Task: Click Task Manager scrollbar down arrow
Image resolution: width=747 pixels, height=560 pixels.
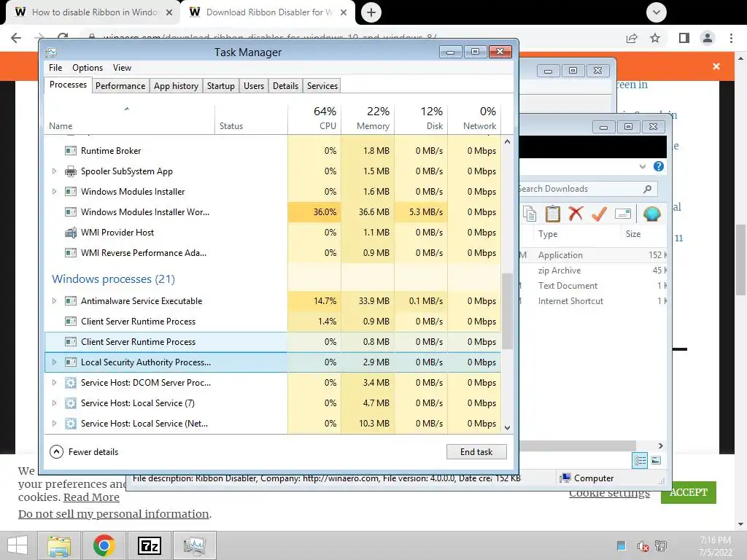Action: point(508,427)
